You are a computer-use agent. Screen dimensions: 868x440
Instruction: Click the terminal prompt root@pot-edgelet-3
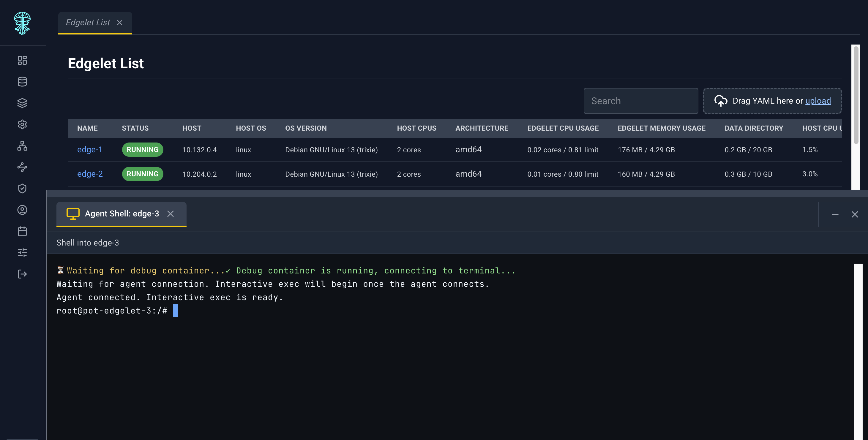(111, 310)
